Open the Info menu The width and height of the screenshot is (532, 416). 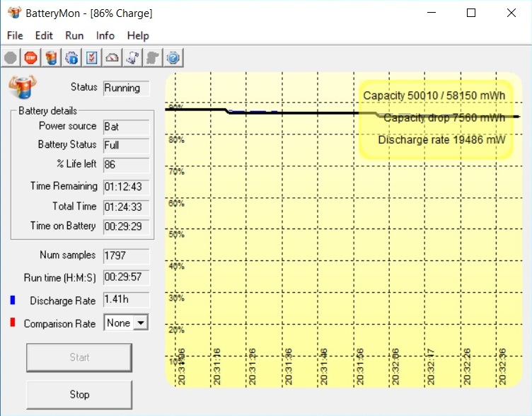pyautogui.click(x=105, y=35)
